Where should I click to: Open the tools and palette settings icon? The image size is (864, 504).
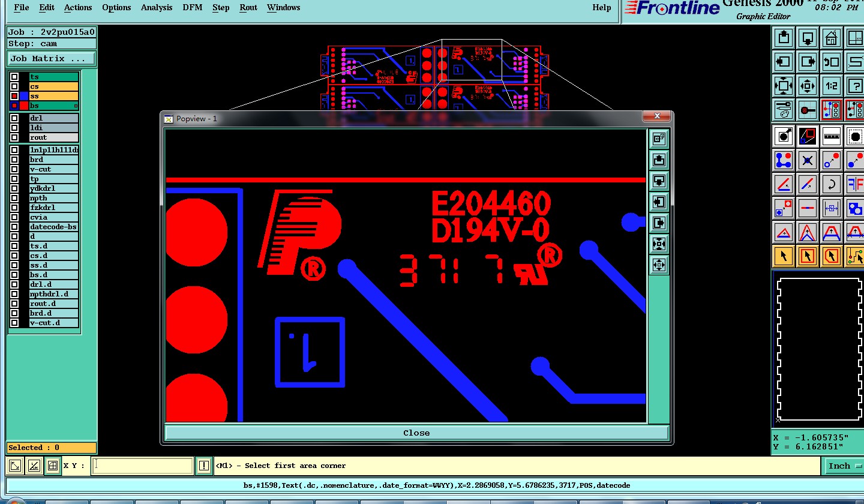click(784, 110)
